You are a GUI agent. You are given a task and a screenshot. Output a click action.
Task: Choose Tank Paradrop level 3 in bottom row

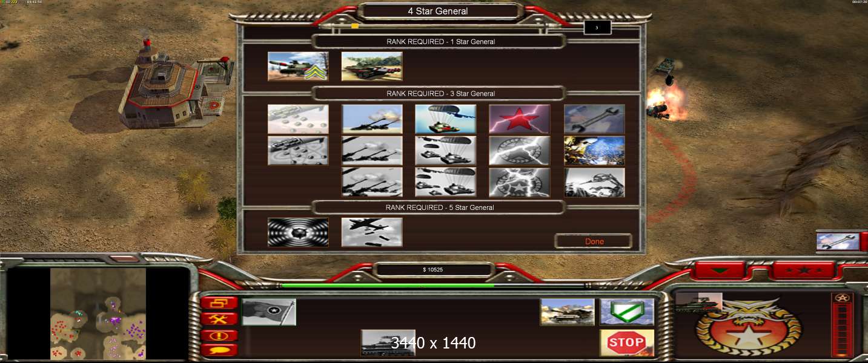coord(446,182)
